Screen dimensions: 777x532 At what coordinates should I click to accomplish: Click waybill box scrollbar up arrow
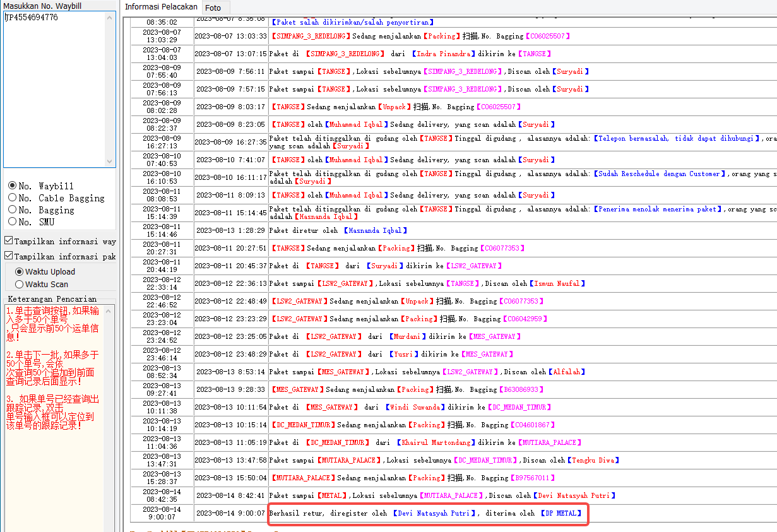pos(111,17)
